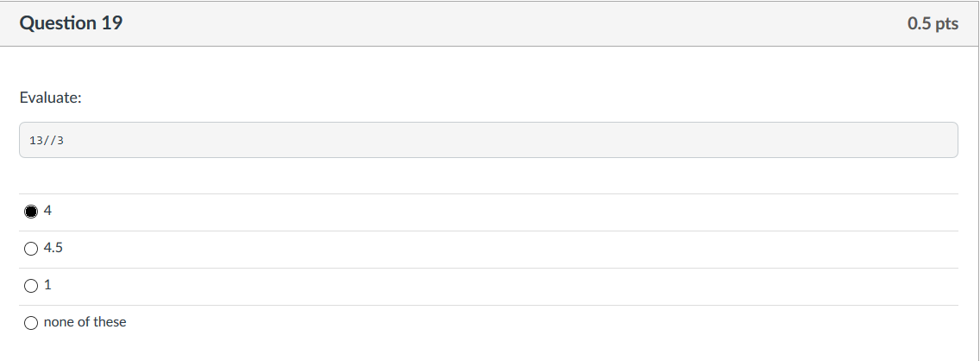The height and width of the screenshot is (361, 980).
Task: Click the "1" answer label text
Action: click(47, 285)
